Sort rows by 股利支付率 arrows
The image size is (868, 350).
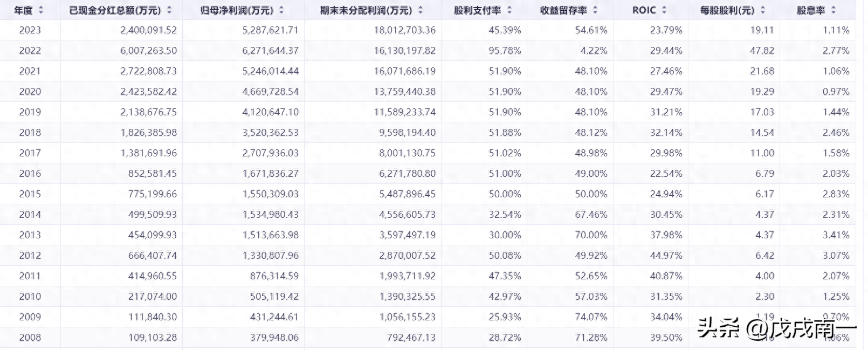point(509,10)
